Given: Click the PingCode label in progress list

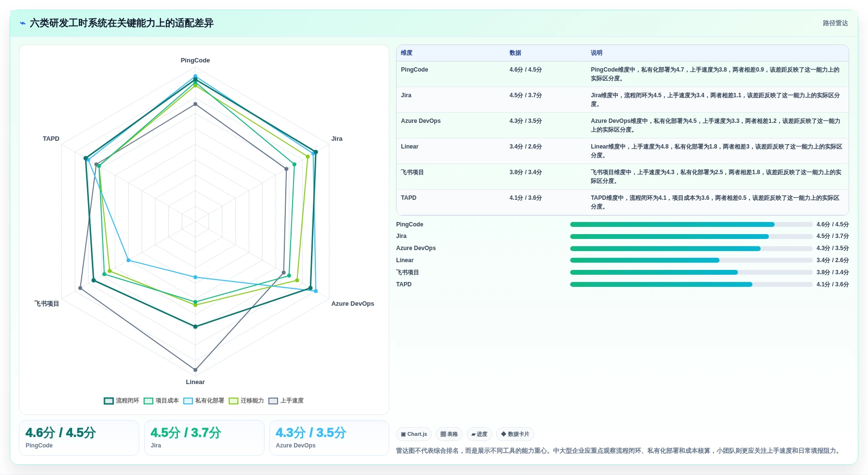Looking at the screenshot, I should 410,224.
